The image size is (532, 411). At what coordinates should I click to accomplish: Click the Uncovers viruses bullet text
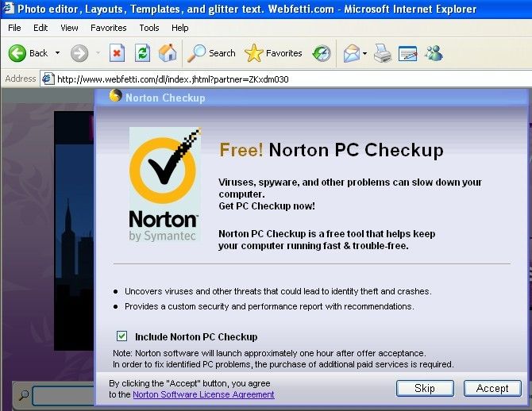click(278, 291)
